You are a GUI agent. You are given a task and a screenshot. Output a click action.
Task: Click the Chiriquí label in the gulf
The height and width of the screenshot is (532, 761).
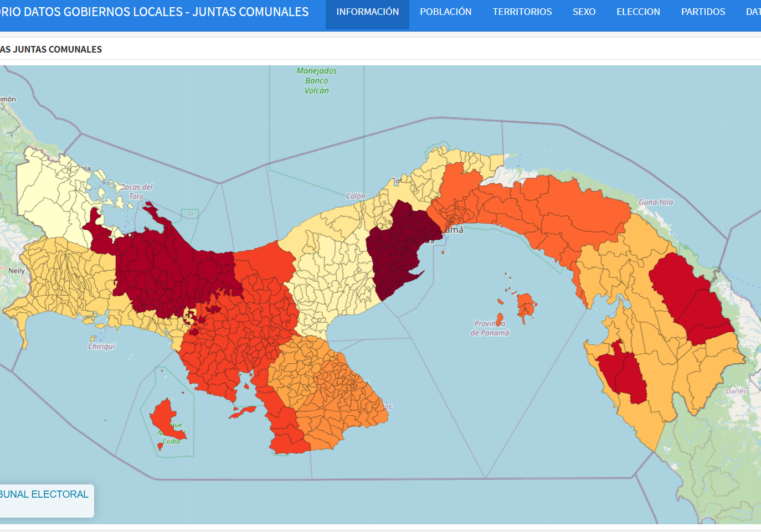pyautogui.click(x=101, y=347)
